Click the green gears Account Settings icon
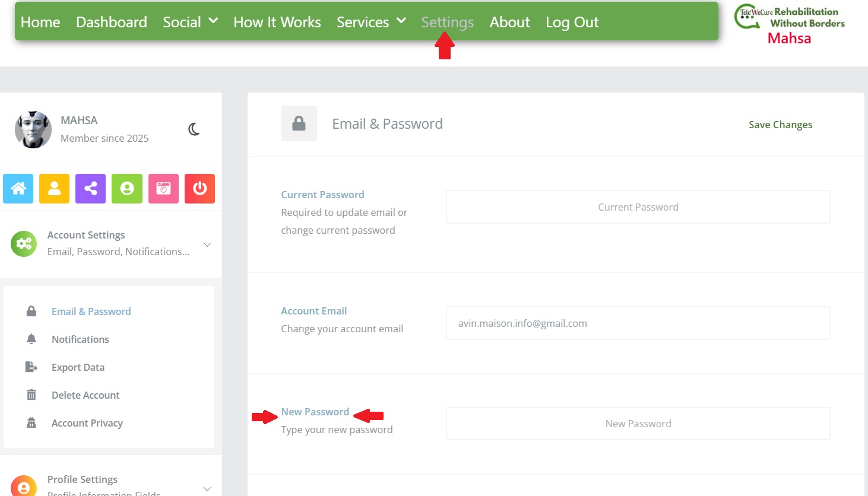Screen dimensions: 868x496 tap(24, 244)
